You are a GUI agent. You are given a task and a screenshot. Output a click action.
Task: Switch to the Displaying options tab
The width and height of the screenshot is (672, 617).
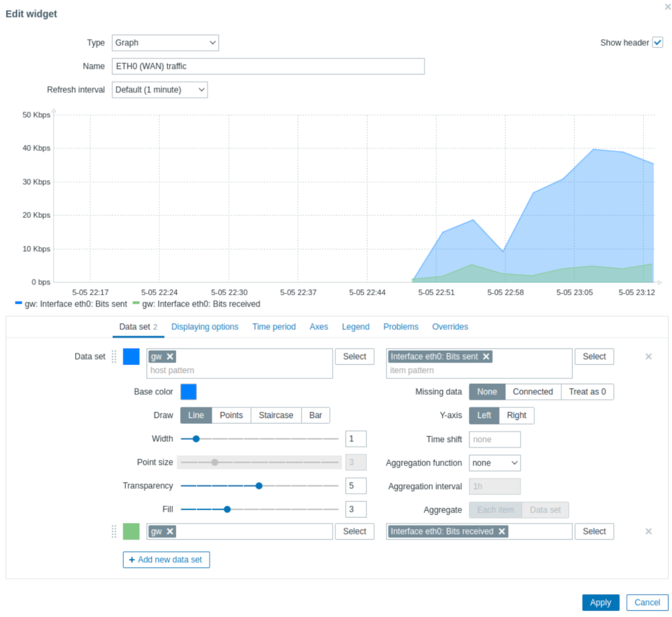click(205, 327)
